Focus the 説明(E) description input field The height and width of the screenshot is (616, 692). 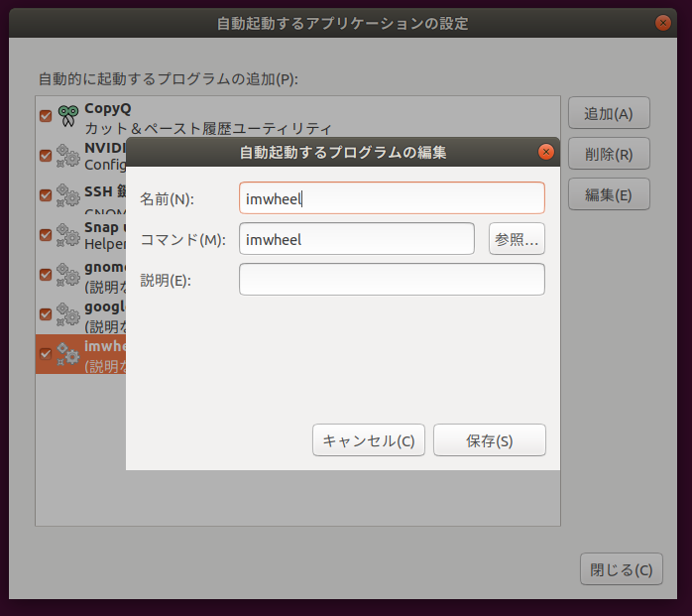(392, 280)
